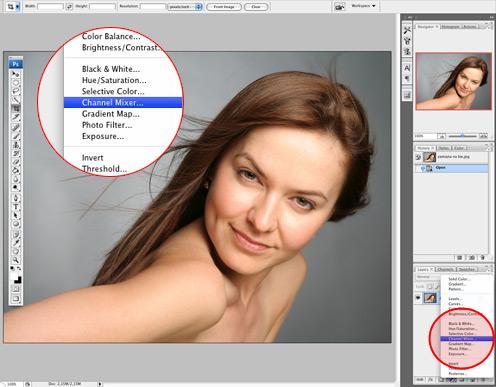The image size is (496, 387).
Task: Switch to the Channels tab
Action: [446, 269]
